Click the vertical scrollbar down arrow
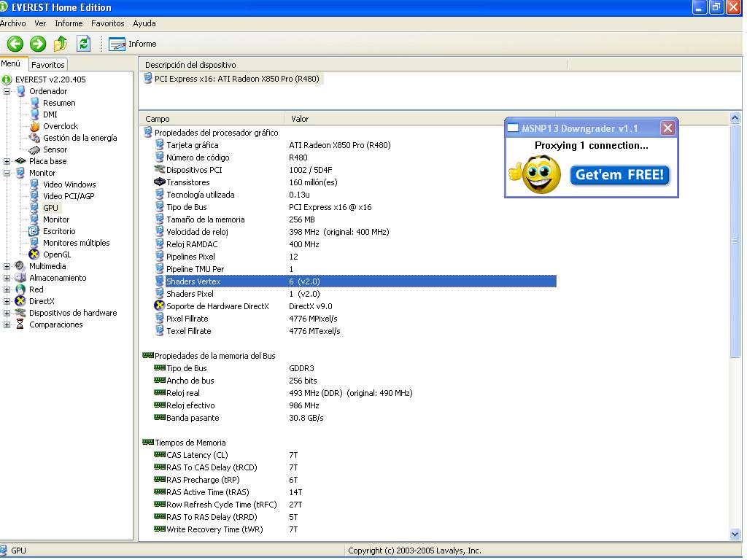The width and height of the screenshot is (747, 560). tap(735, 534)
